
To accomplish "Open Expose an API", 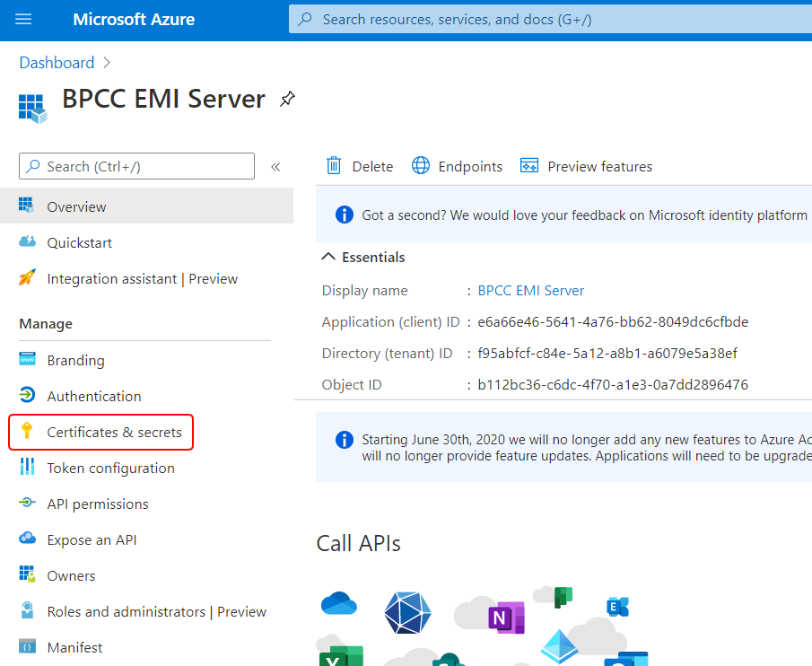I will tap(92, 540).
